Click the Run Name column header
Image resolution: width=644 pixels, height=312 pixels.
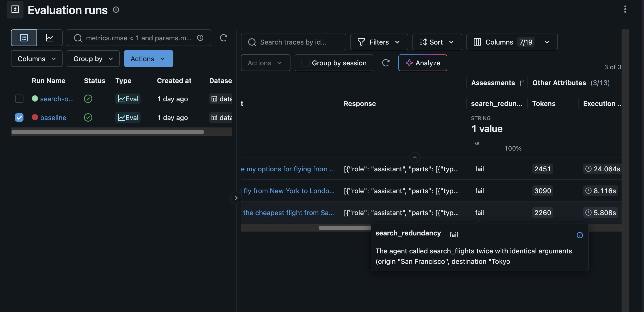coord(48,80)
